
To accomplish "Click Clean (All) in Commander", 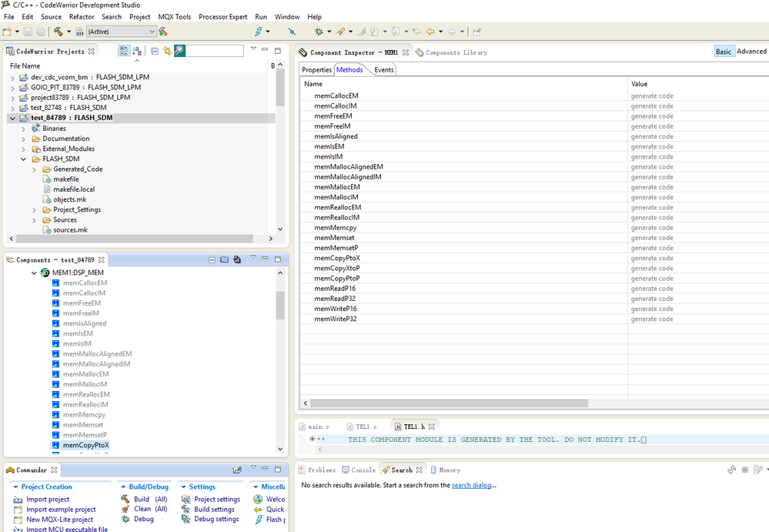I will click(151, 509).
